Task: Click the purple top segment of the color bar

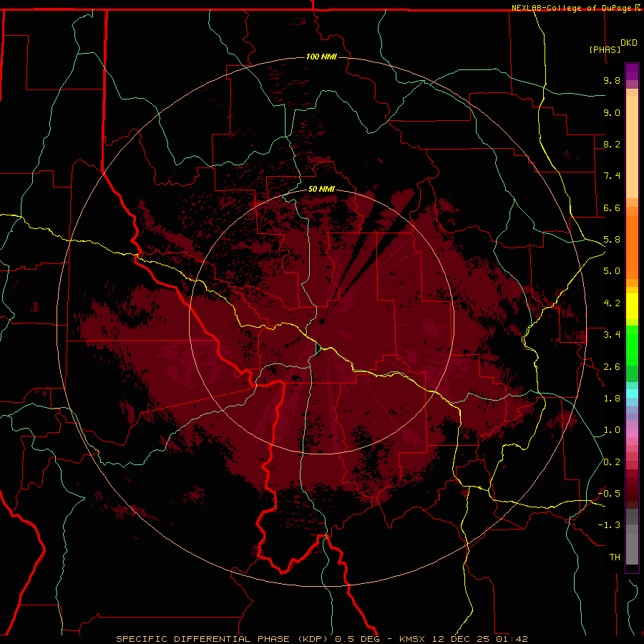Action: pyautogui.click(x=632, y=72)
